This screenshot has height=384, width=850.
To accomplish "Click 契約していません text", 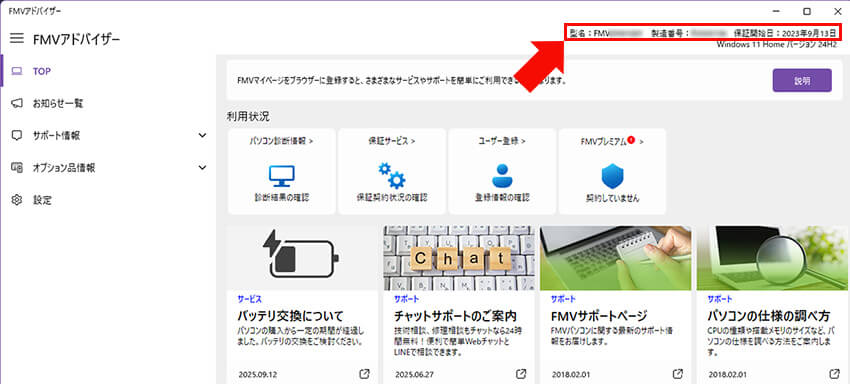I will pos(612,199).
